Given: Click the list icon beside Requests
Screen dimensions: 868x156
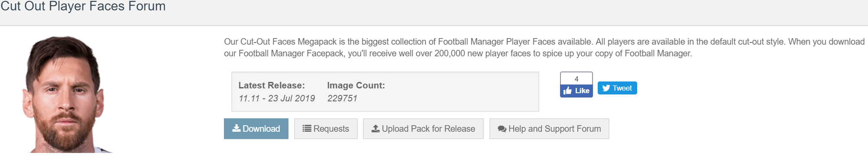Looking at the screenshot, I should [x=307, y=128].
